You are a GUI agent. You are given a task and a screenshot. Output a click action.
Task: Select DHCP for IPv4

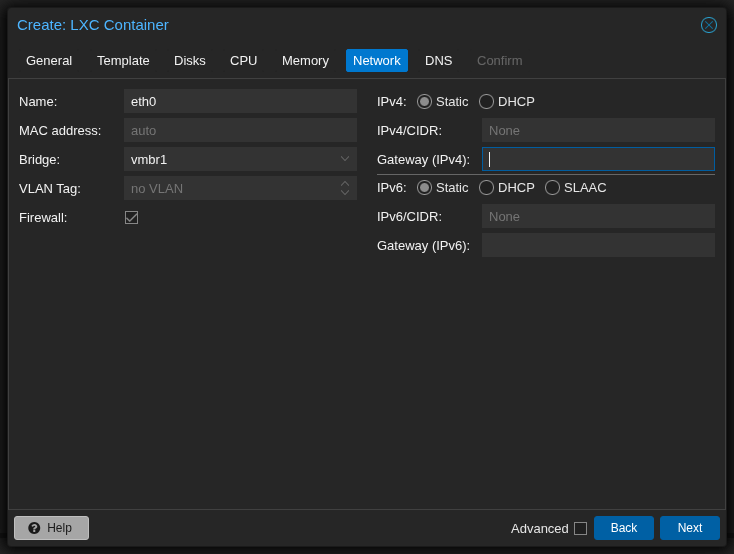487,101
